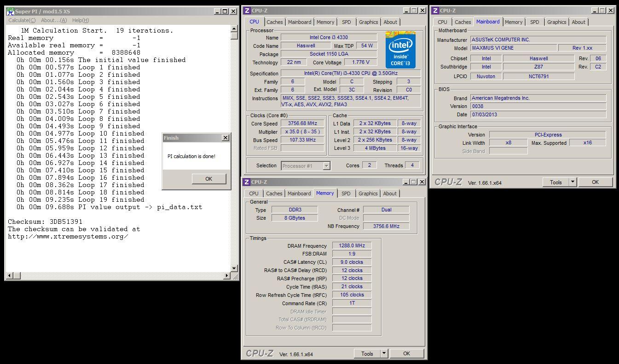Click Super PI horizontal scrollbar right arrow
619x364 pixels.
(226, 276)
